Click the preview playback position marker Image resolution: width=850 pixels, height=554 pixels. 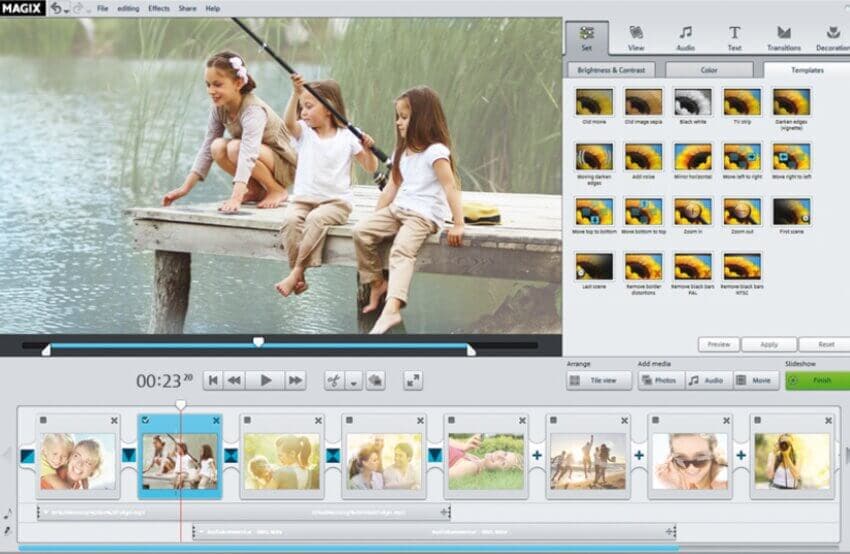point(259,342)
